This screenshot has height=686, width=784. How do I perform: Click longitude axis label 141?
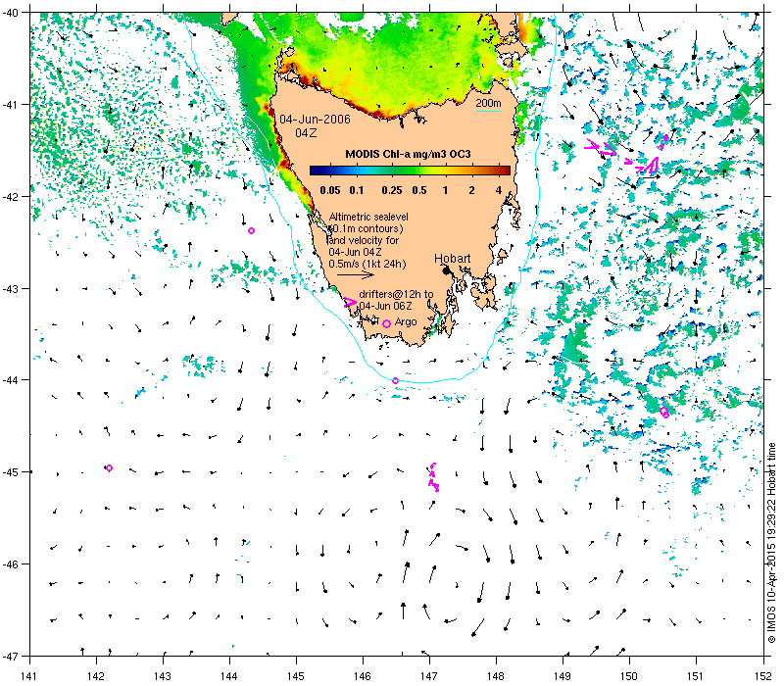(x=29, y=676)
